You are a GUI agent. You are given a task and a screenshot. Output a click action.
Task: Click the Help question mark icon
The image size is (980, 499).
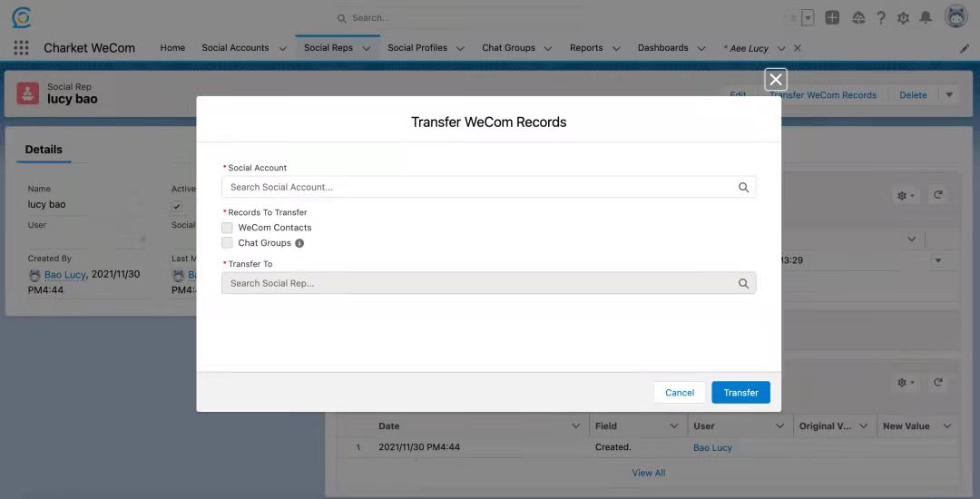point(880,18)
